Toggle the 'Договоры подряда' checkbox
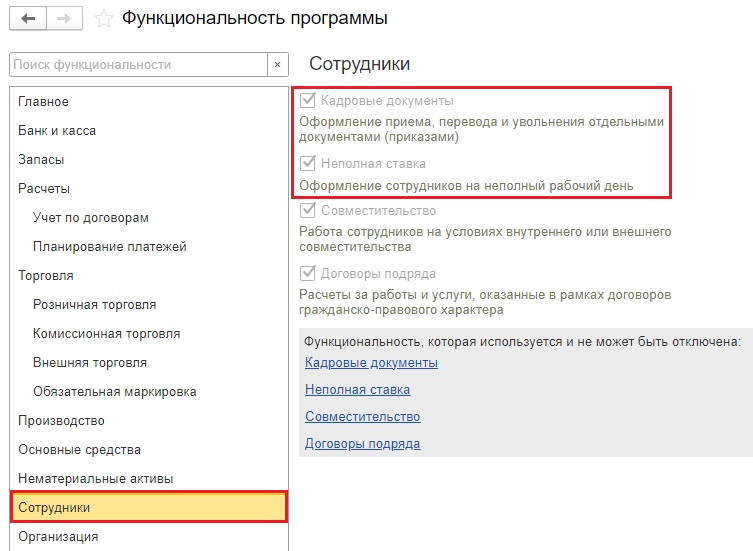This screenshot has height=551, width=753. click(307, 273)
